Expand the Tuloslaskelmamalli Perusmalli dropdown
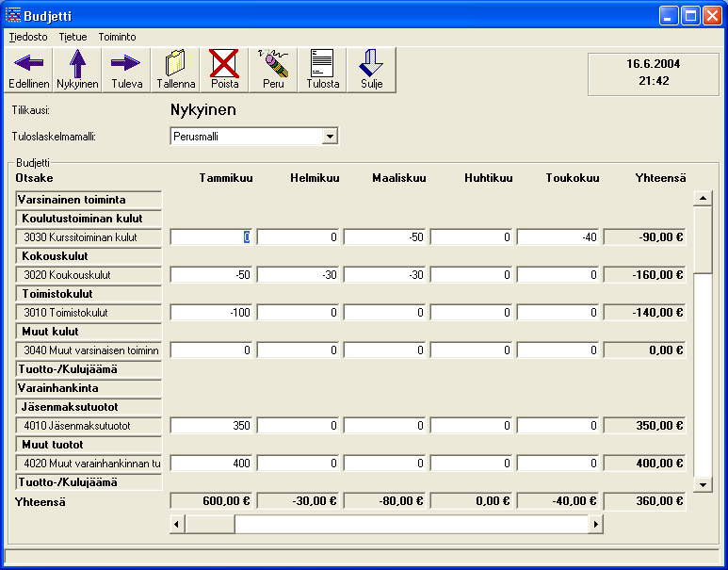Screen dimensions: 728x570 (x=330, y=137)
